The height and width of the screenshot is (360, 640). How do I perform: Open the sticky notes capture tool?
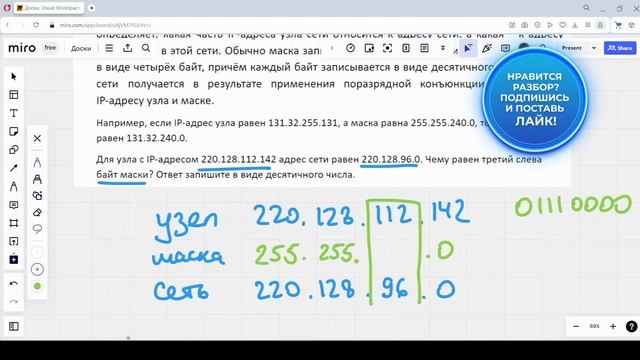(369, 48)
